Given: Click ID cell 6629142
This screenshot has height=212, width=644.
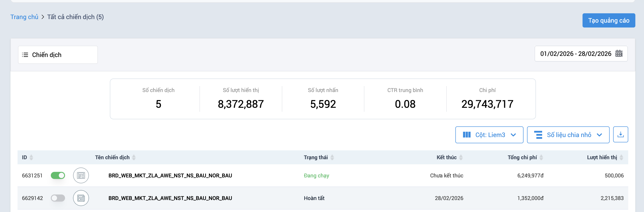Looking at the screenshot, I should tap(32, 198).
